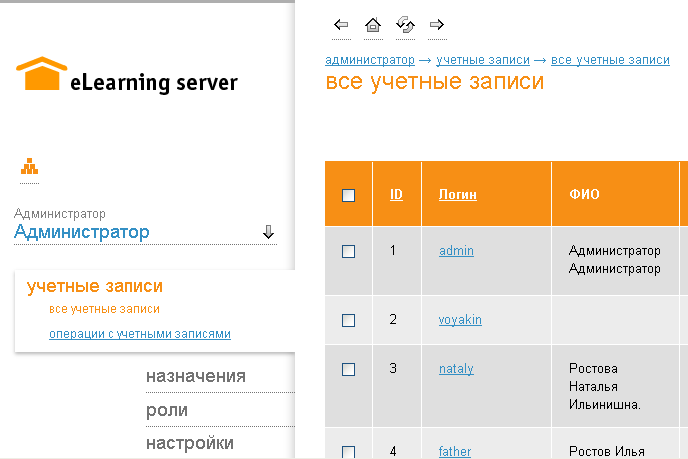688x459 pixels.
Task: Open операции с учетными записями link
Action: pos(140,334)
